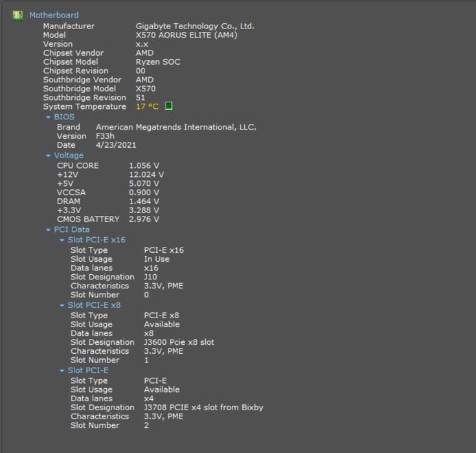Click the Ryzen SOC chipset model value
The image size is (476, 453).
[158, 62]
